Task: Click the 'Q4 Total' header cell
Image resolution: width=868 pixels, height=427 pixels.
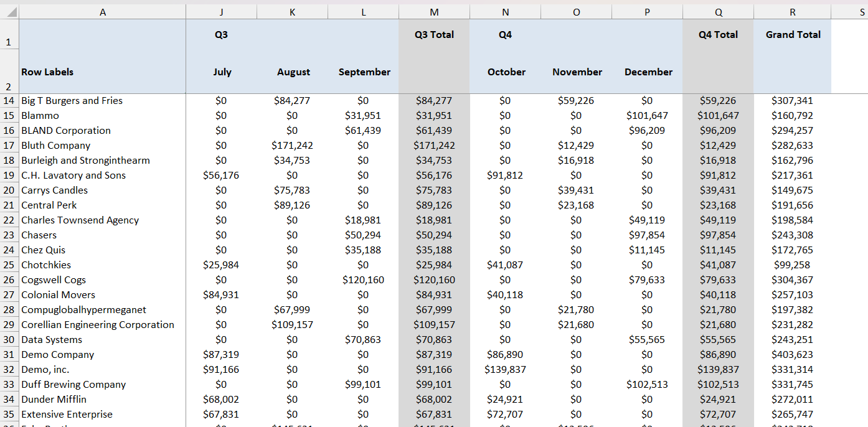Action: point(719,35)
